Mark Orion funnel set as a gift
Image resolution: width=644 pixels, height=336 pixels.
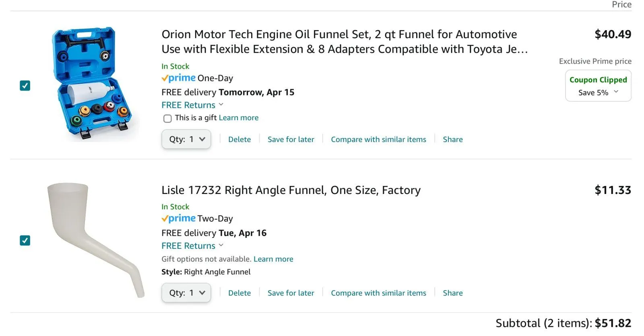pyautogui.click(x=167, y=118)
